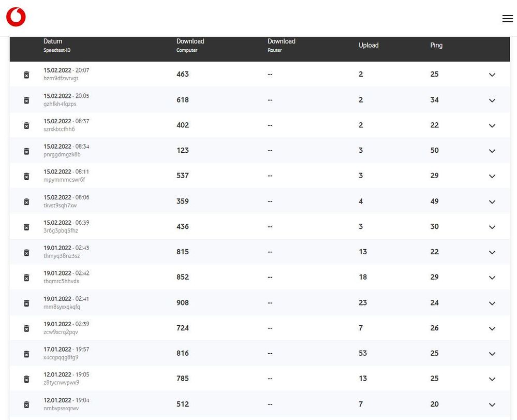
Task: Select speedtest ID tkvst9sqh7xw text
Action: [60, 205]
